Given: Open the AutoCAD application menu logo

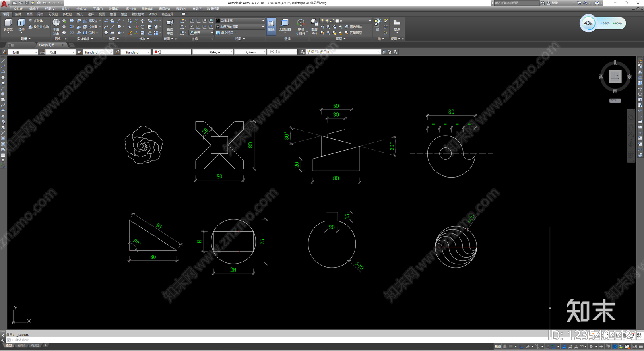Looking at the screenshot, I should [4, 4].
